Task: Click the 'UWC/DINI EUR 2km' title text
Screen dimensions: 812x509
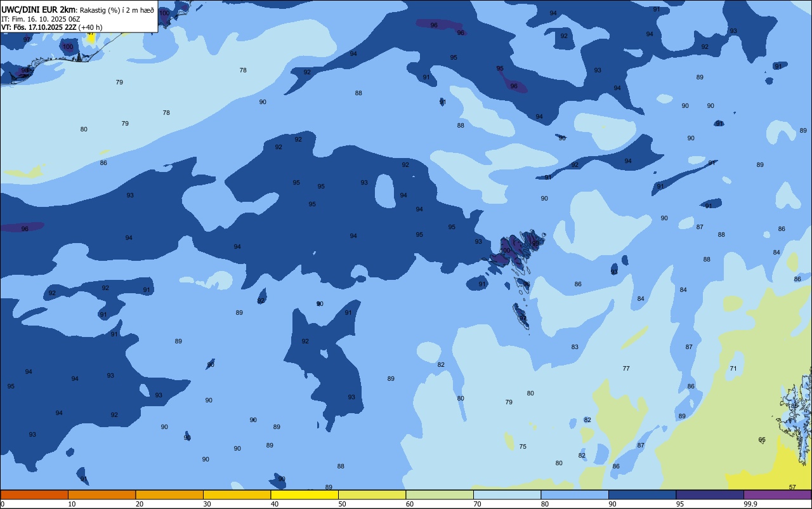Action: [x=38, y=9]
